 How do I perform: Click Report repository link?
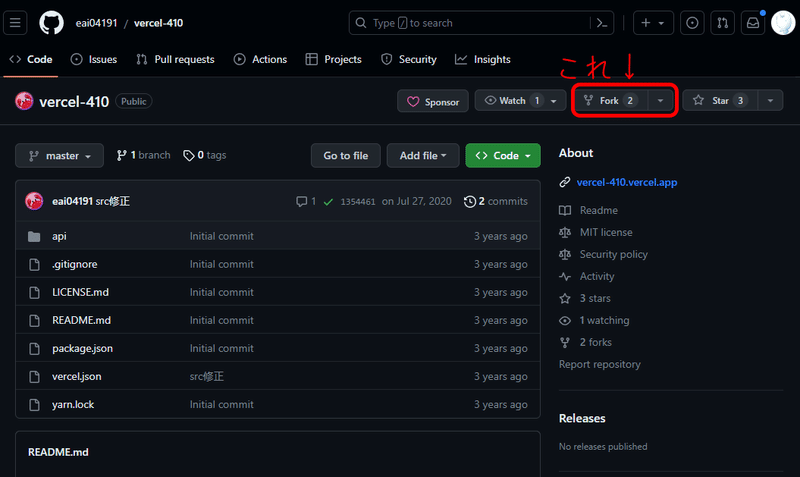(599, 364)
